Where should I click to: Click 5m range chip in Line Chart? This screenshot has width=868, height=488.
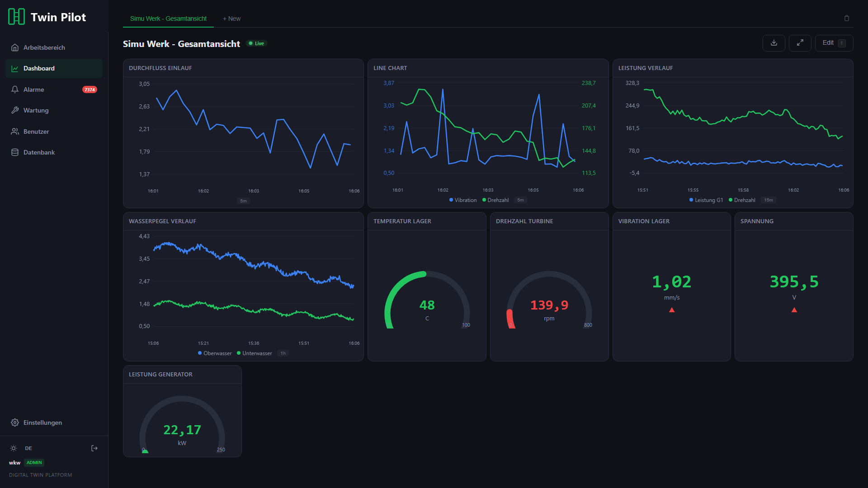point(520,200)
